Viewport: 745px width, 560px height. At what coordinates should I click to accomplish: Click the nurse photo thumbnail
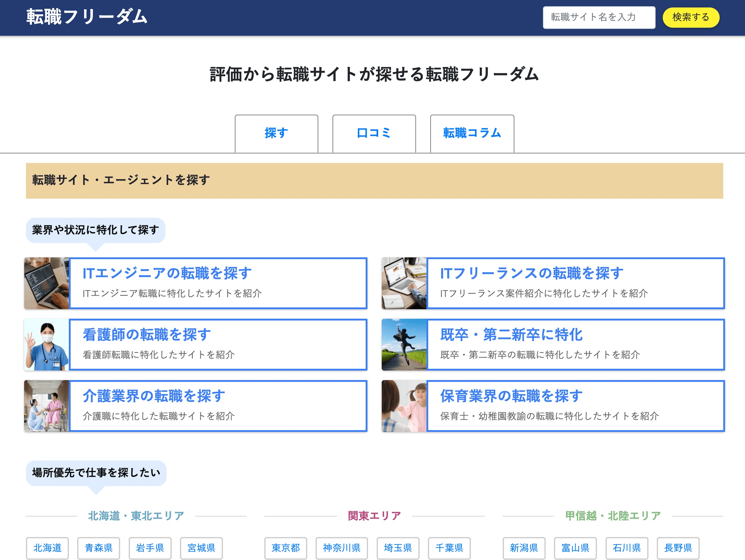coord(46,344)
